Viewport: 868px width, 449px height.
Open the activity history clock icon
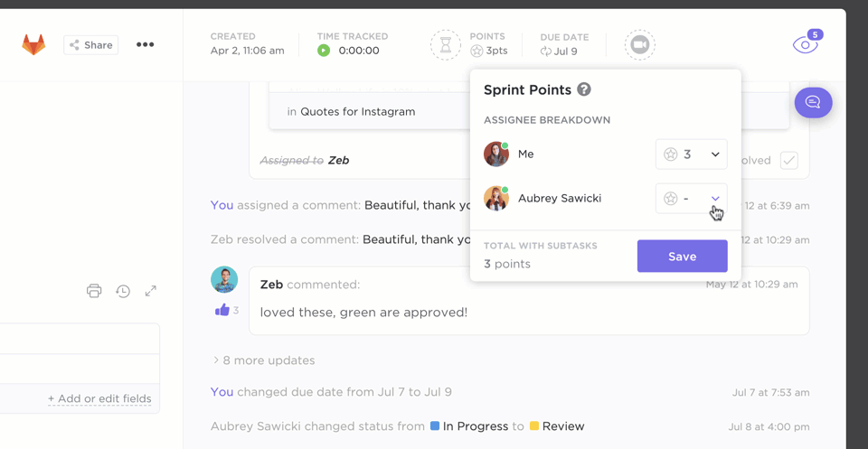(x=123, y=291)
